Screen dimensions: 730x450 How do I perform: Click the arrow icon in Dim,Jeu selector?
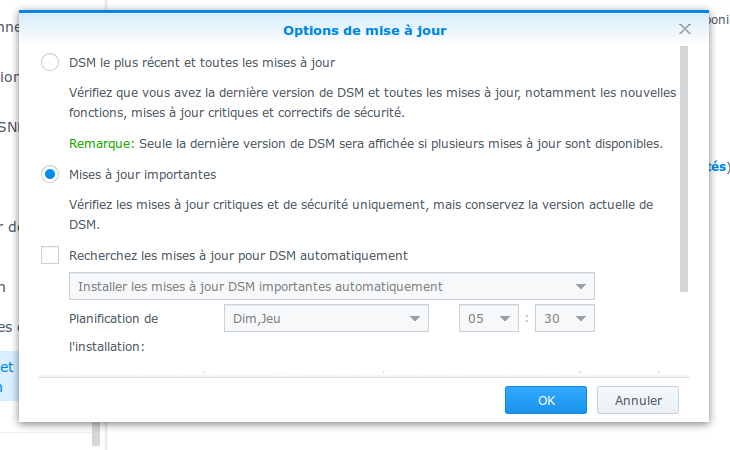(x=414, y=319)
